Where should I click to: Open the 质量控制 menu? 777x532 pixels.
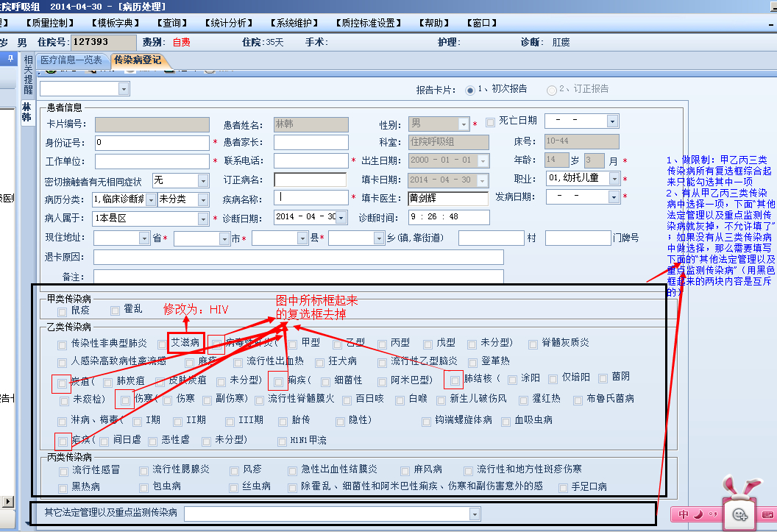(x=50, y=23)
